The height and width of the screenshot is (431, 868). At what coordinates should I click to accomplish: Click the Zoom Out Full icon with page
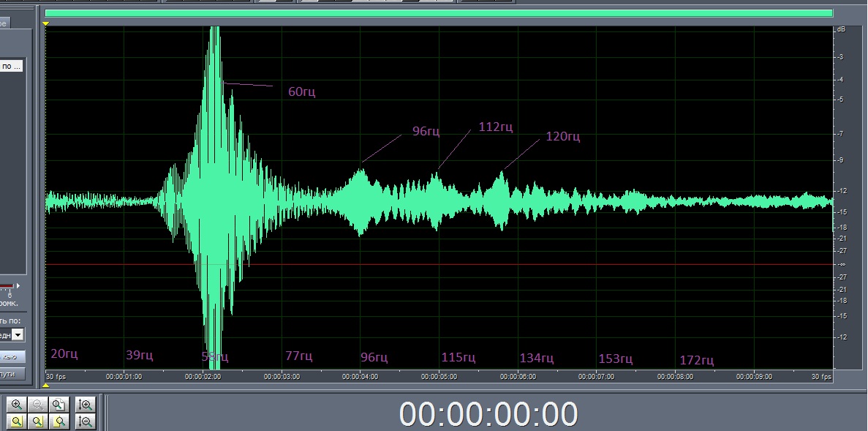point(59,405)
